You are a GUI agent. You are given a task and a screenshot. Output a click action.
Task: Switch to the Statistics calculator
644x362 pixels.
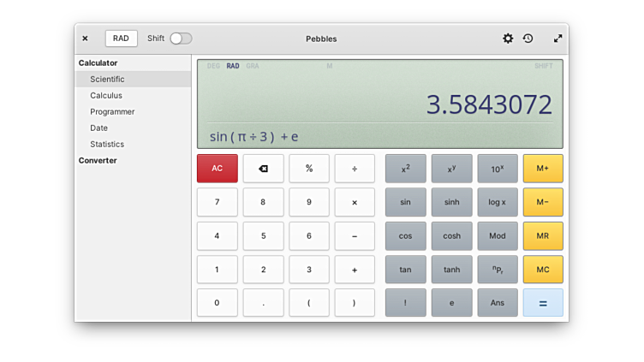(107, 144)
